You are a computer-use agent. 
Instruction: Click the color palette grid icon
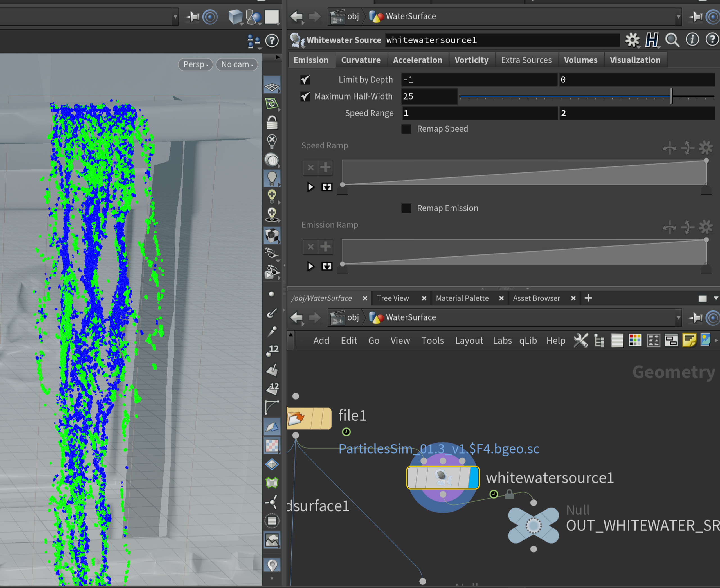click(634, 340)
